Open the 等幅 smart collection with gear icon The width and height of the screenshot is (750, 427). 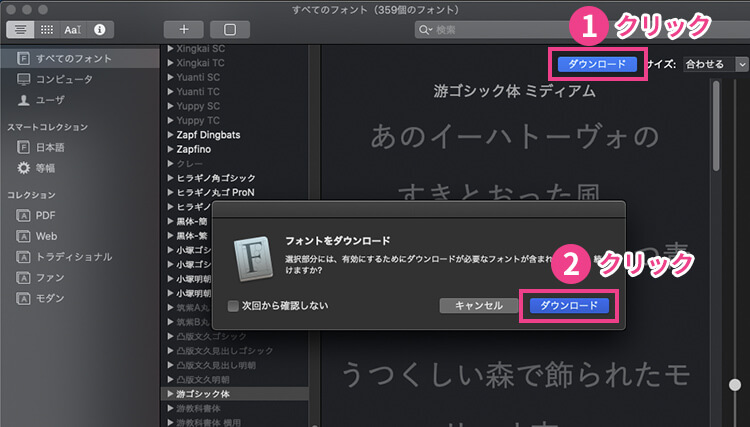(x=48, y=167)
